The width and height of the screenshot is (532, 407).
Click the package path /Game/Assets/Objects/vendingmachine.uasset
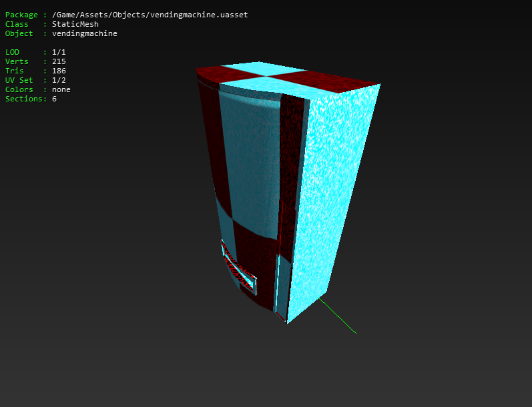pos(150,15)
